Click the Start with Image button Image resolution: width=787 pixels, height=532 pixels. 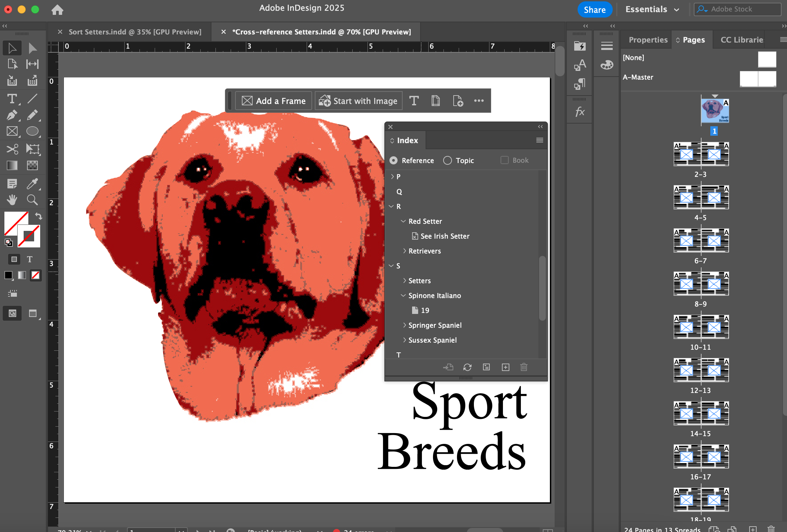pyautogui.click(x=358, y=101)
